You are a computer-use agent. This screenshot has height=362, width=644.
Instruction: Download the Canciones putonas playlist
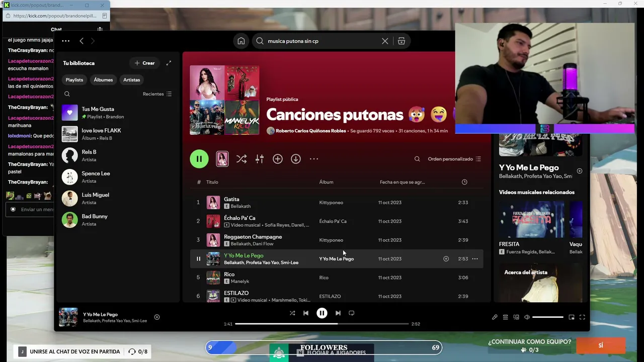tap(296, 159)
